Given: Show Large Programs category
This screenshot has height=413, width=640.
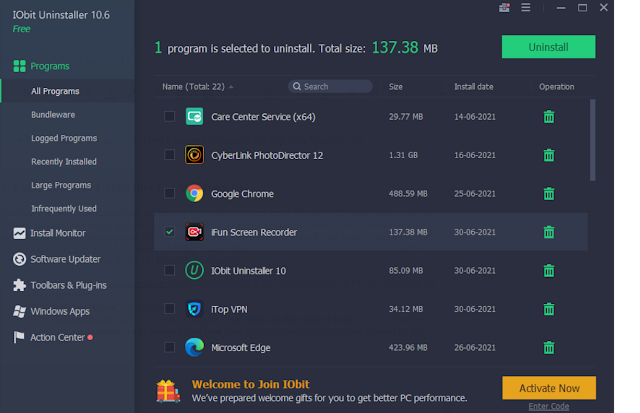Looking at the screenshot, I should (x=61, y=185).
